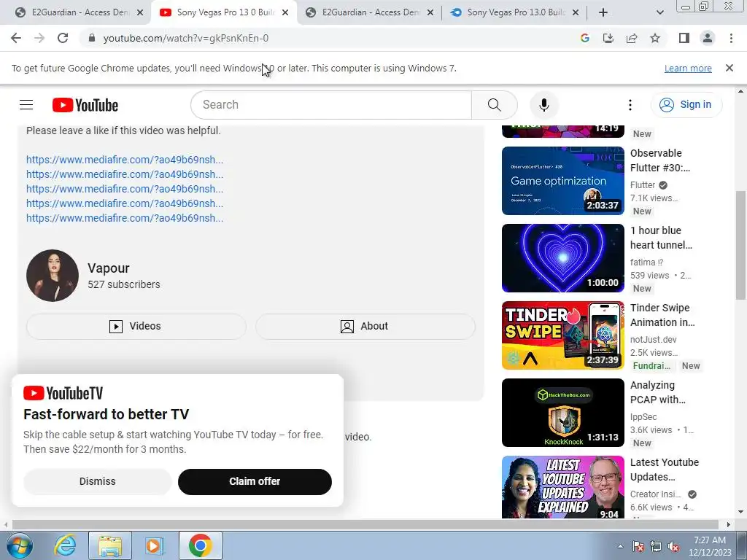Open the blue heart tunnel thumbnail
This screenshot has width=747, height=560.
click(x=562, y=258)
